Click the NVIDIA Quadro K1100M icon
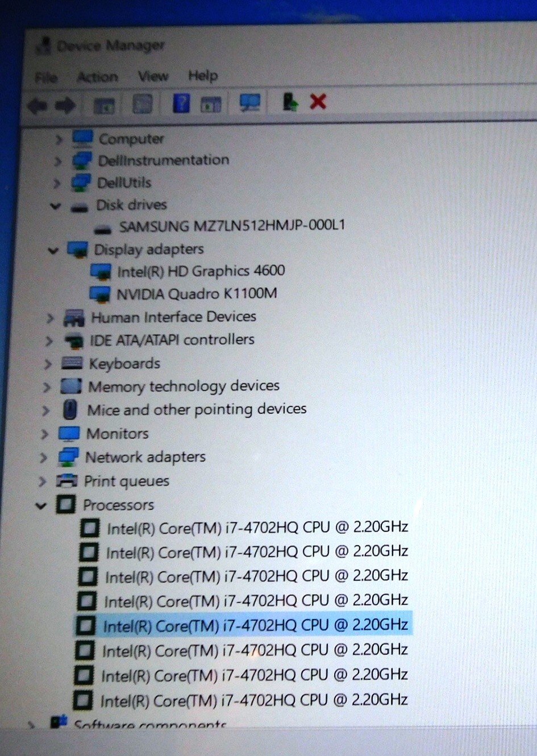This screenshot has height=756, width=537. pos(100,294)
